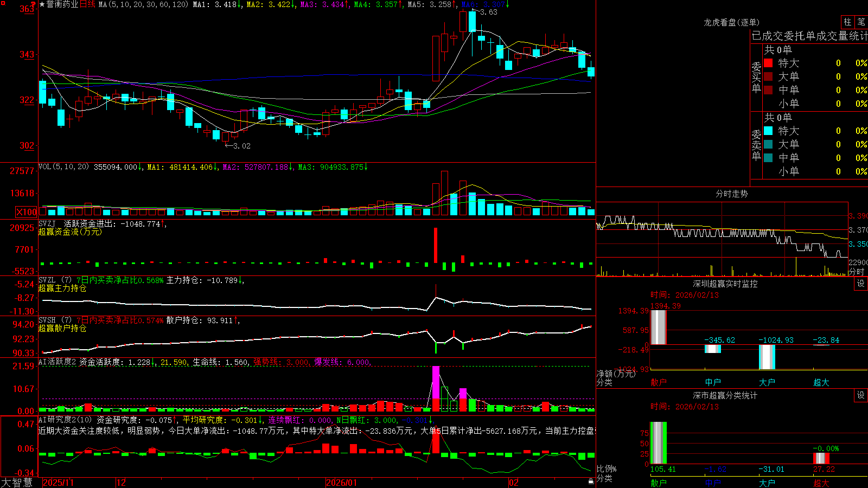Click the 委卖单 vertical label
Viewport: 868px width, 488px height.
[757, 145]
